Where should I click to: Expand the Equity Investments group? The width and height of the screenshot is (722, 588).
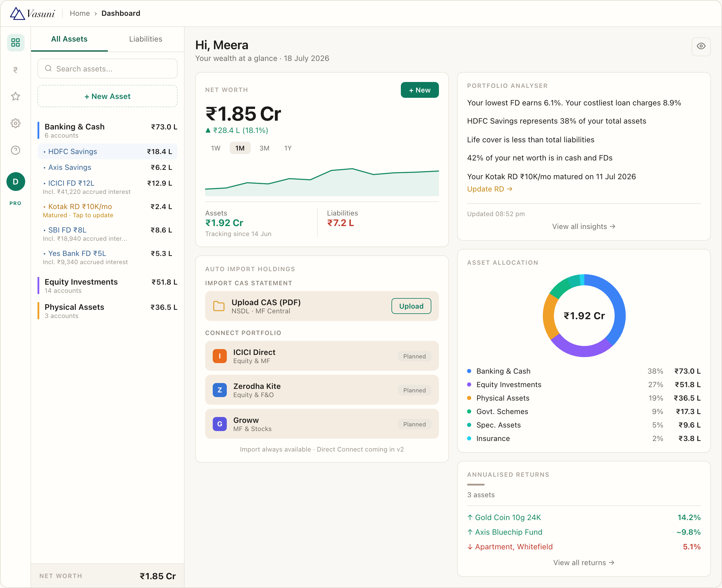point(108,286)
